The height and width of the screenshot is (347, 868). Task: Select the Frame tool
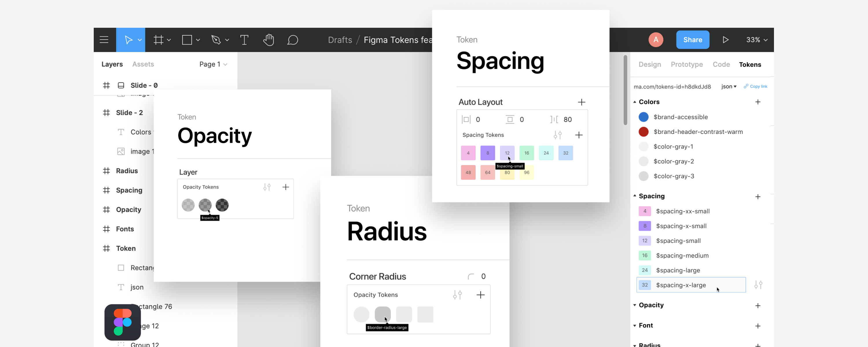(158, 39)
